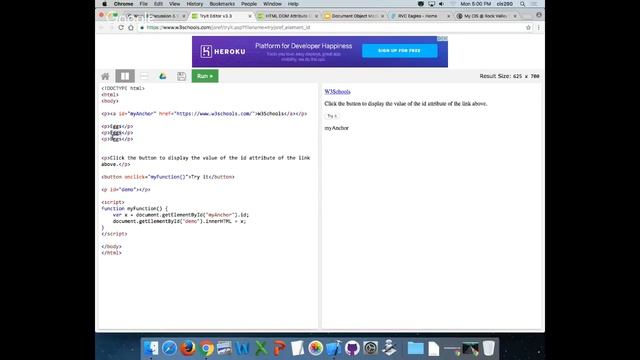
Task: Open the Chrome application menu
Action: tap(123, 4)
